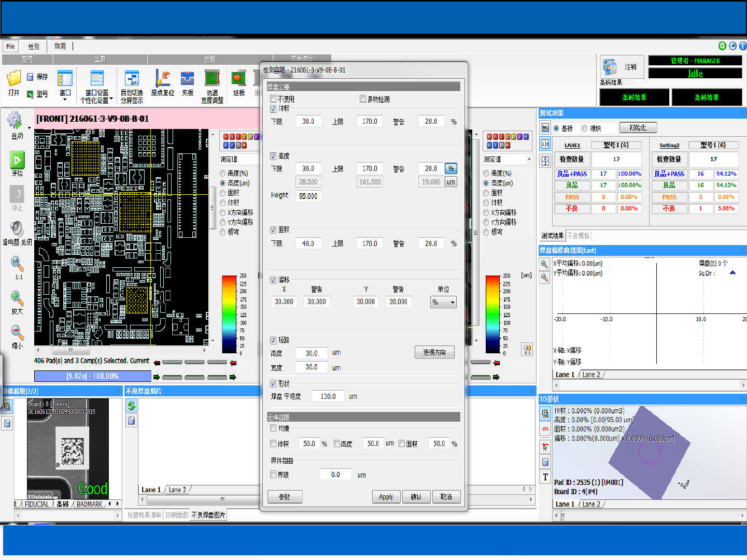Open the File menu
747x560 pixels.
pyautogui.click(x=10, y=46)
